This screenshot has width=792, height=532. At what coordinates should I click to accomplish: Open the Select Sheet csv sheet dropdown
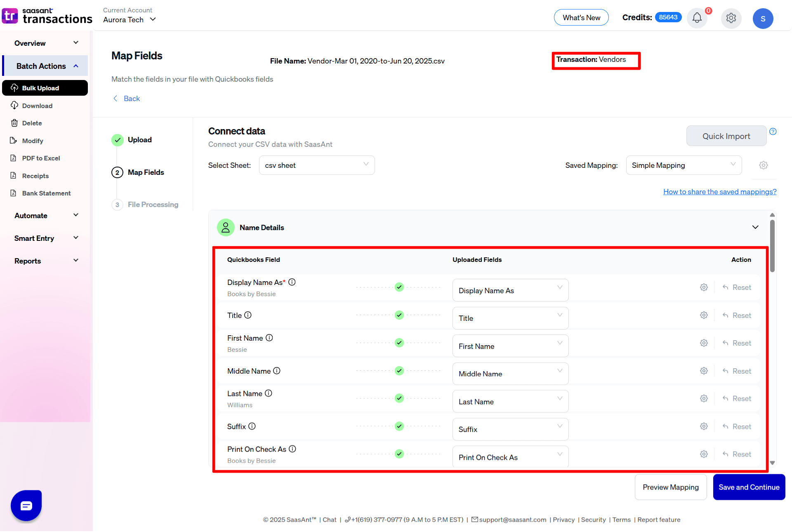click(x=317, y=165)
